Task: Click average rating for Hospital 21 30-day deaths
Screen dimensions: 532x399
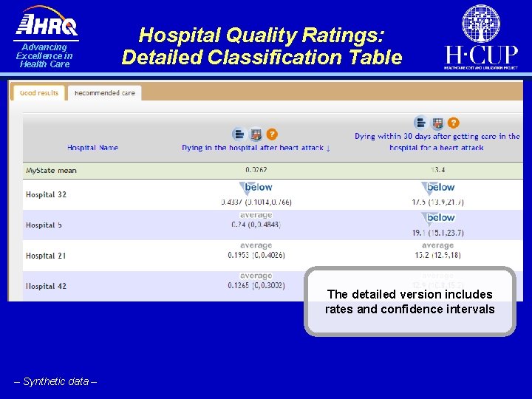Action: click(x=437, y=245)
